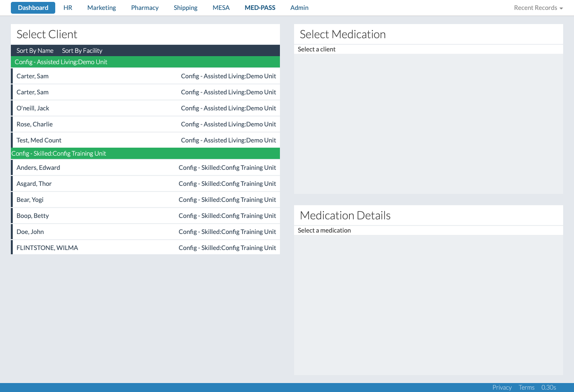Open the Pharmacy menu item
The height and width of the screenshot is (392, 574).
[145, 8]
